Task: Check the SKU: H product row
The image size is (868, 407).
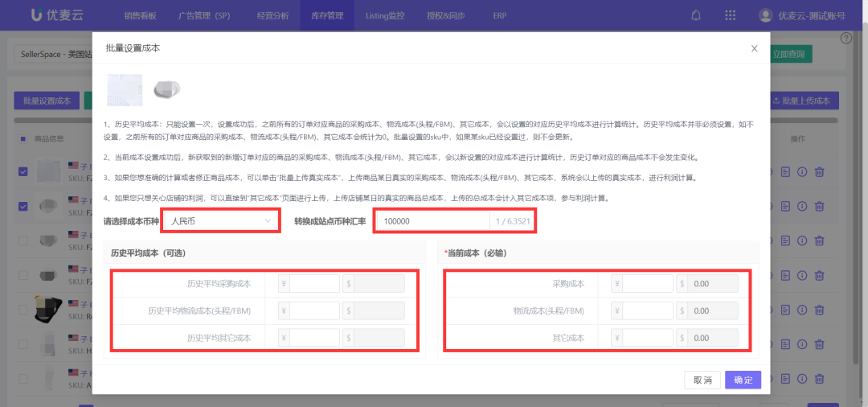Action: [23, 344]
